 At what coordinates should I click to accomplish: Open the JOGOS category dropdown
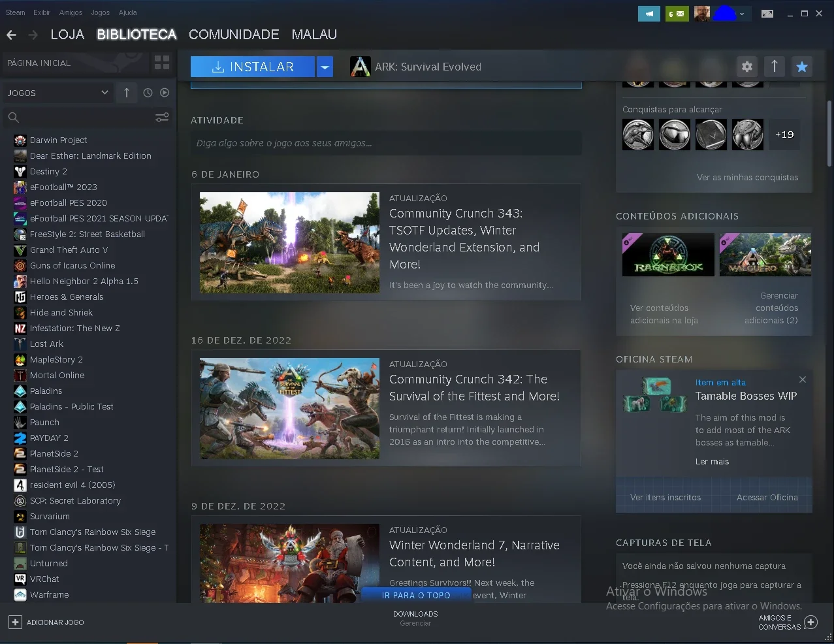57,93
